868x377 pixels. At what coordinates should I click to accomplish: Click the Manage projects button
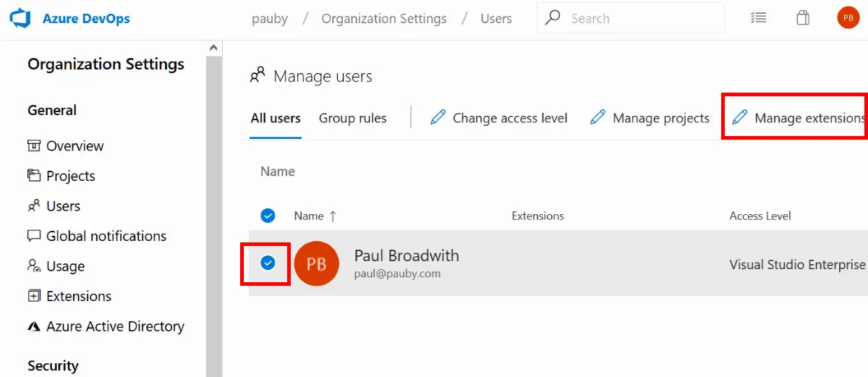[x=650, y=118]
